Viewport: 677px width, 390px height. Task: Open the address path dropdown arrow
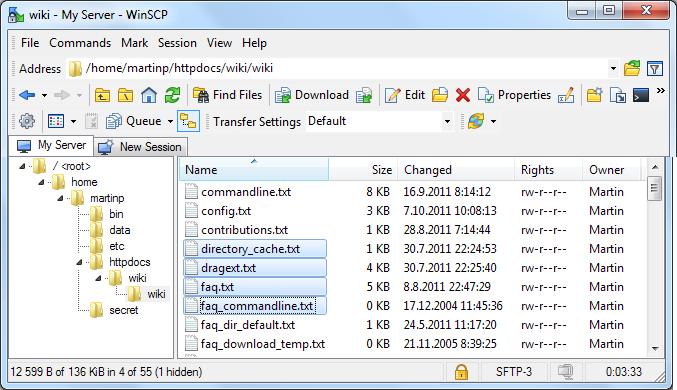coord(613,68)
